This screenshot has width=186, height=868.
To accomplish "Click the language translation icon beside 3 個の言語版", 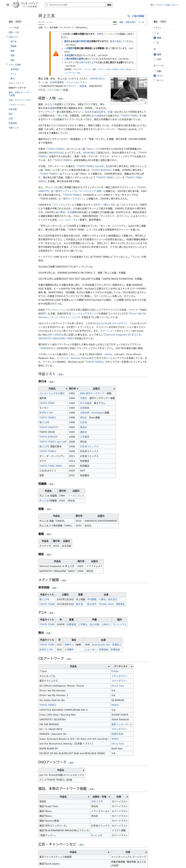I will coord(128,16).
